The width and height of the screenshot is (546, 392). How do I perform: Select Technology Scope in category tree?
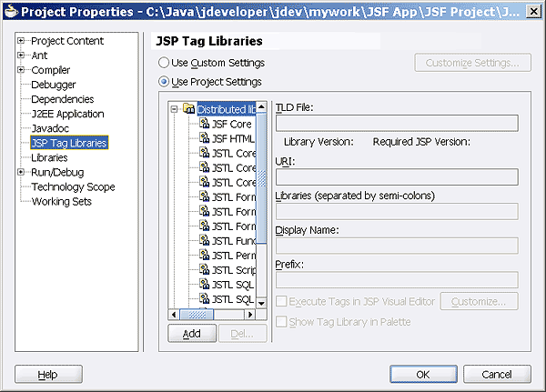coord(73,187)
